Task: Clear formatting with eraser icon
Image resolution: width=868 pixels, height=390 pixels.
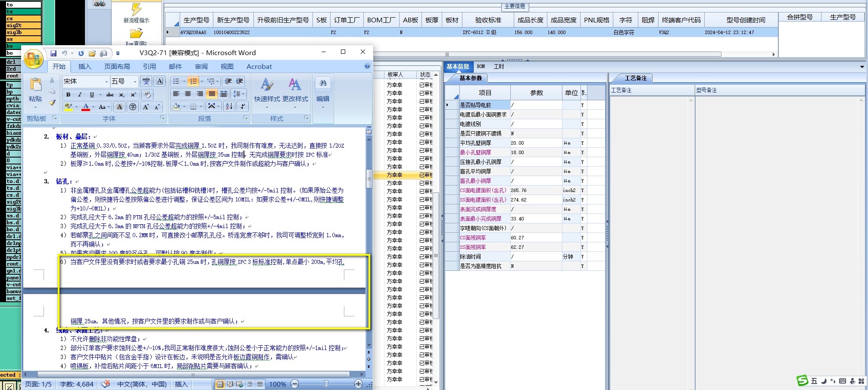Action: (x=147, y=95)
